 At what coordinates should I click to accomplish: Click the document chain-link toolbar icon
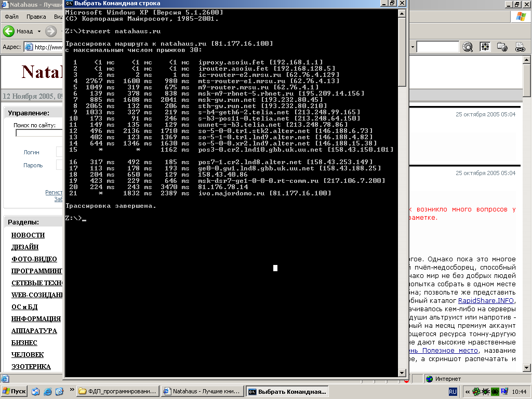(520, 47)
